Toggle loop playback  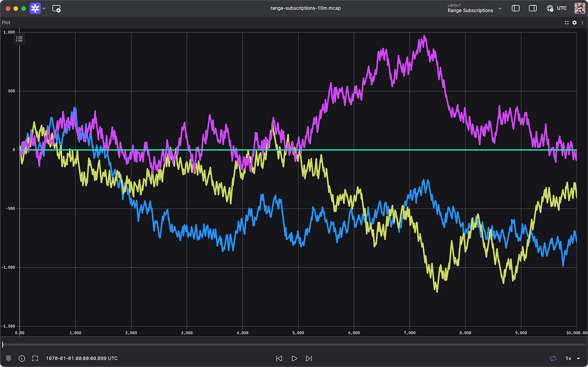click(553, 358)
